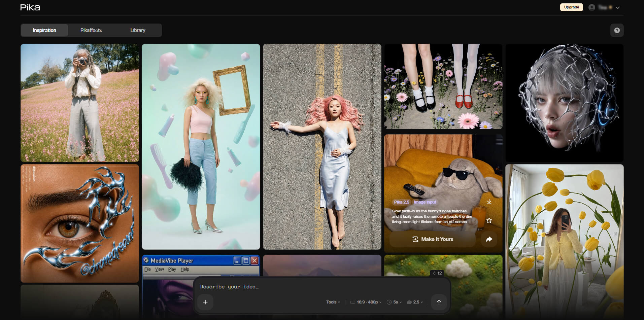Download the bunny video
This screenshot has height=320, width=644.
[489, 202]
